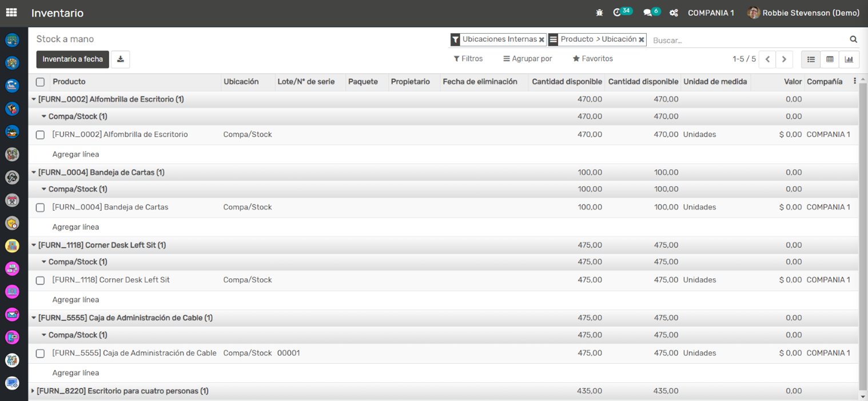Open the Favoritos menu

pyautogui.click(x=592, y=59)
